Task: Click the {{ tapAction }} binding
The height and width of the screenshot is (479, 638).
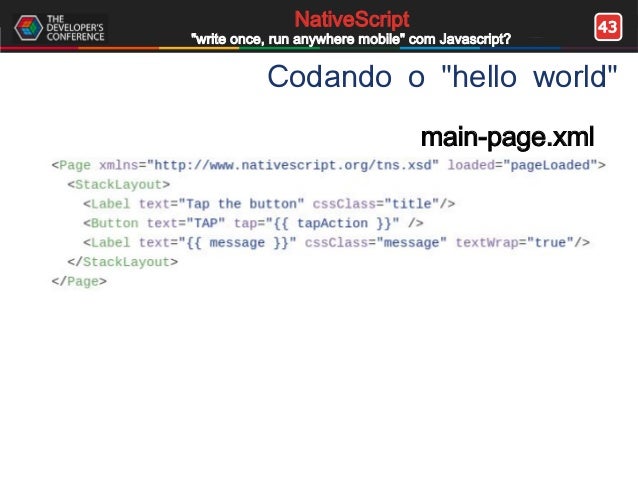Action: point(332,223)
